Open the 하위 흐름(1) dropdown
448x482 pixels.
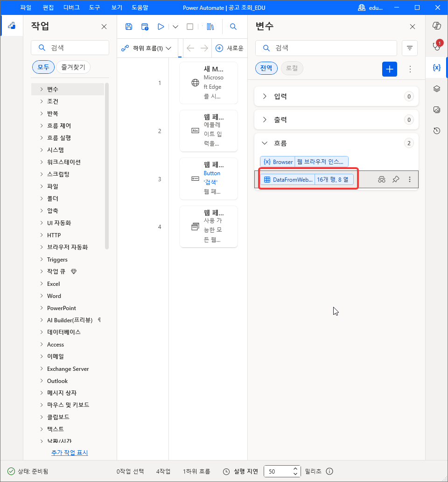[146, 48]
